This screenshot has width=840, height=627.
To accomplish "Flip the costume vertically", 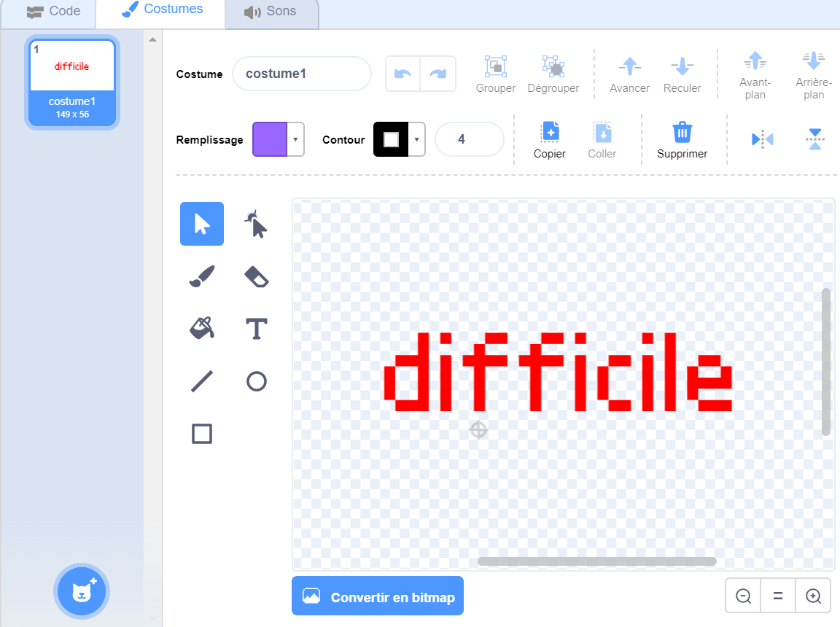I will 814,139.
